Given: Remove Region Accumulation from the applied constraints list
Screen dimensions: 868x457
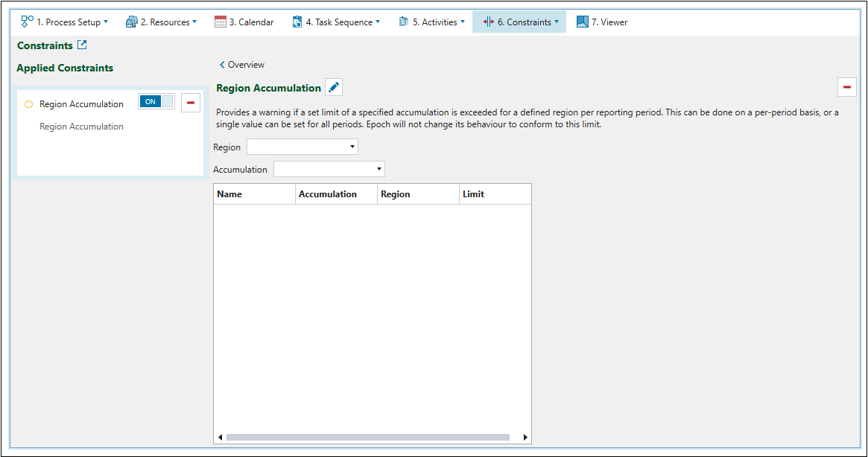Looking at the screenshot, I should (191, 103).
